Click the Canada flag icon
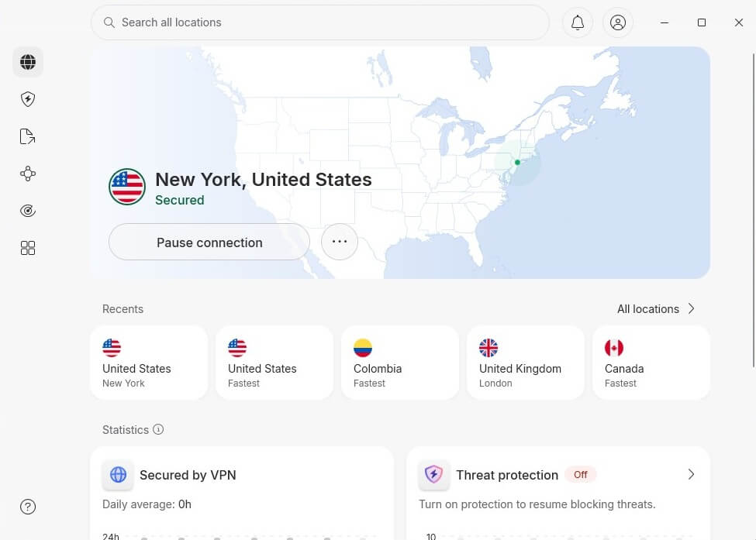 tap(614, 348)
